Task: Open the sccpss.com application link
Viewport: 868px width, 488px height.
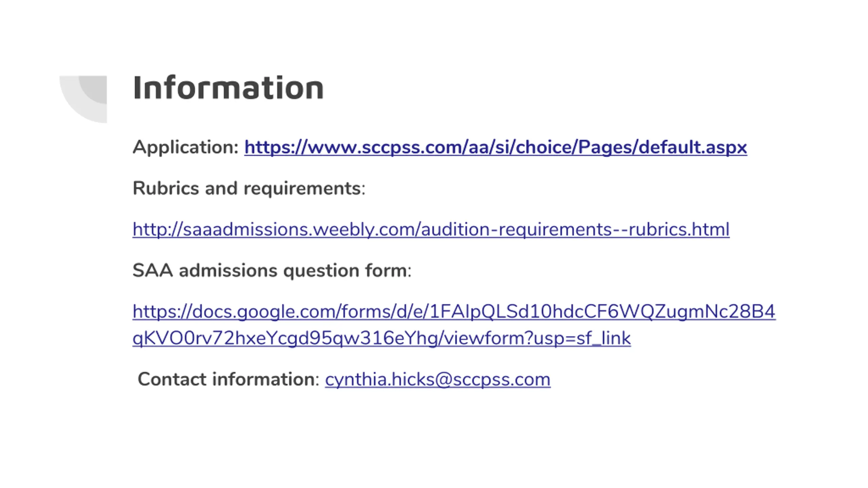Action: click(495, 148)
